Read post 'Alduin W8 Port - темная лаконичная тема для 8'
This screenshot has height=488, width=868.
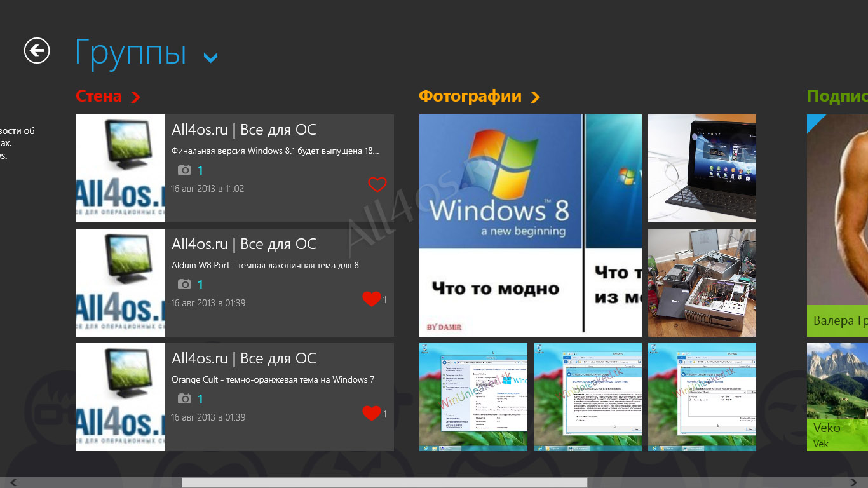pyautogui.click(x=265, y=265)
